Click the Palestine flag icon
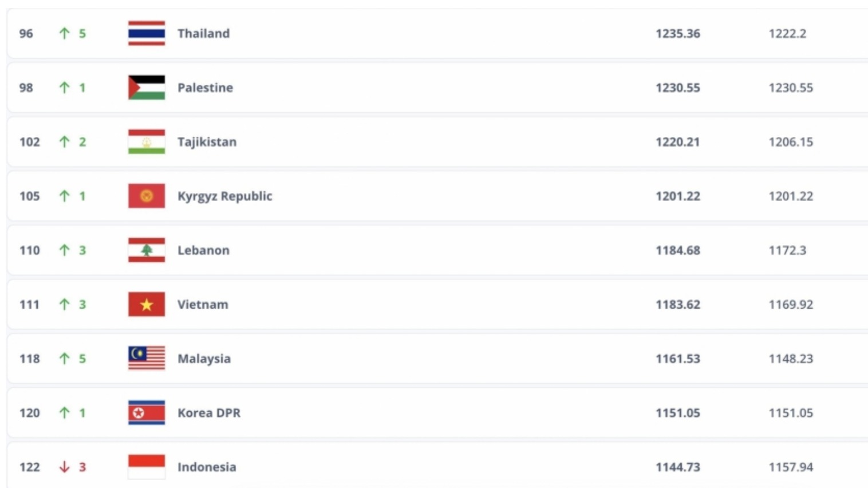 [x=147, y=88]
